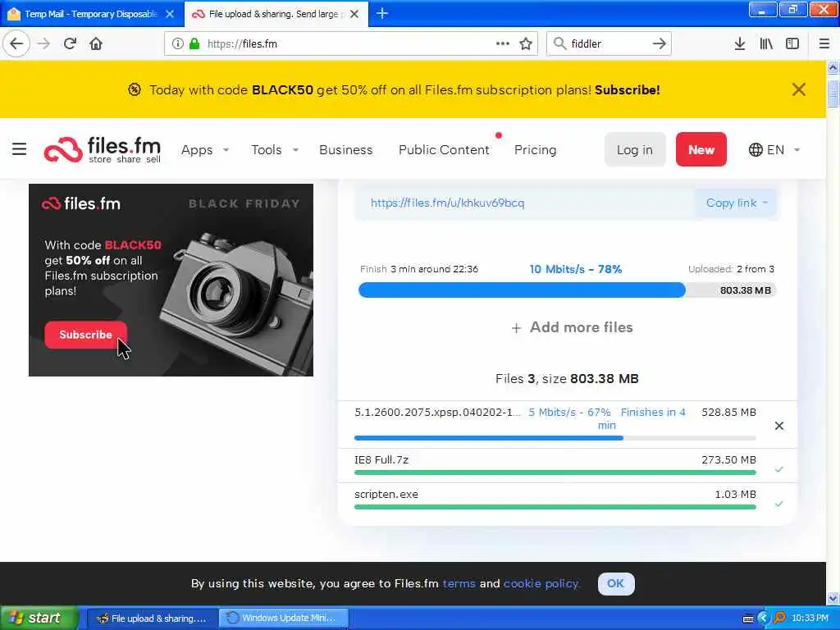840x630 pixels.
Task: Close the File upload & sharing tab
Action: coord(354,14)
